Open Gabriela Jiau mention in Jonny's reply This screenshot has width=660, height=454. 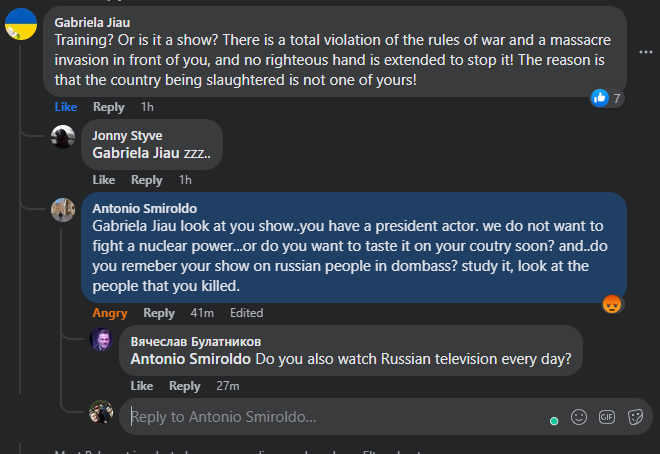(136, 153)
